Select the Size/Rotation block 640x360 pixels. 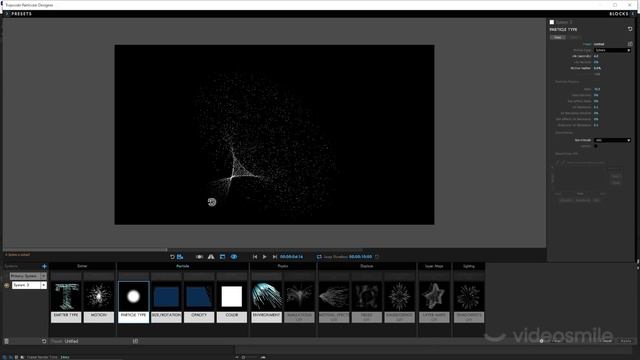pos(166,302)
